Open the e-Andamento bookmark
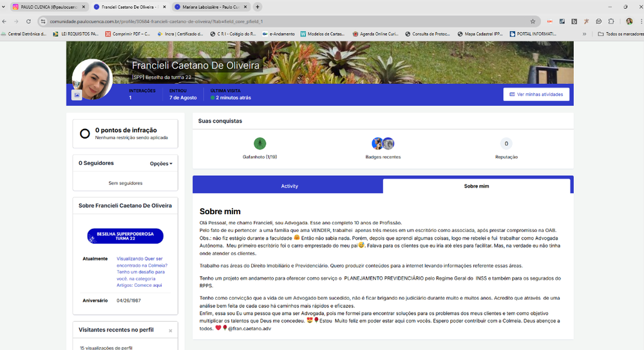 [278, 34]
